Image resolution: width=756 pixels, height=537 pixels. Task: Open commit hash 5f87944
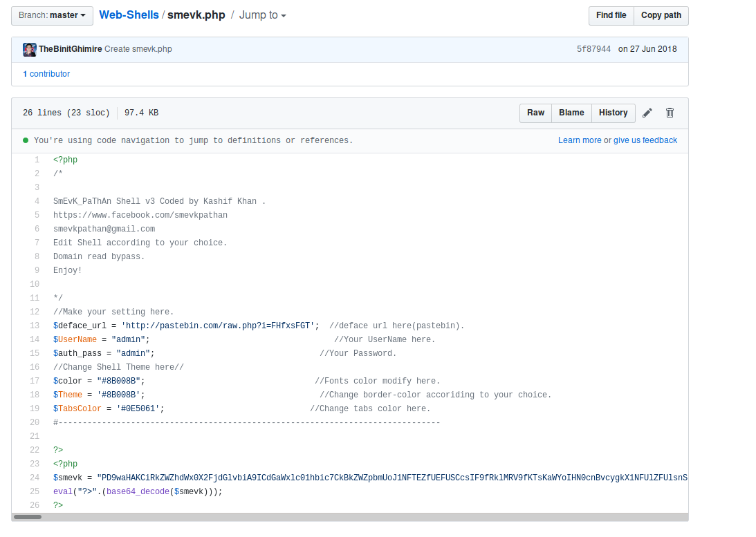(x=593, y=49)
